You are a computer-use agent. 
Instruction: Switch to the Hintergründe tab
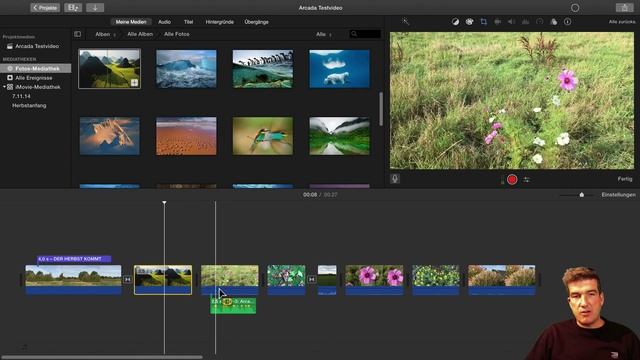tap(220, 22)
